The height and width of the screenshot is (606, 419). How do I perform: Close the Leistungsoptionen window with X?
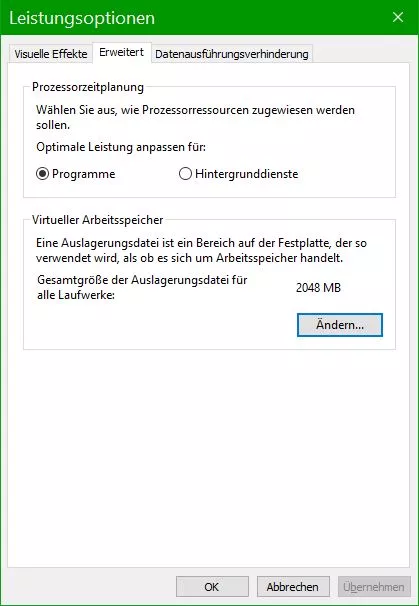398,17
